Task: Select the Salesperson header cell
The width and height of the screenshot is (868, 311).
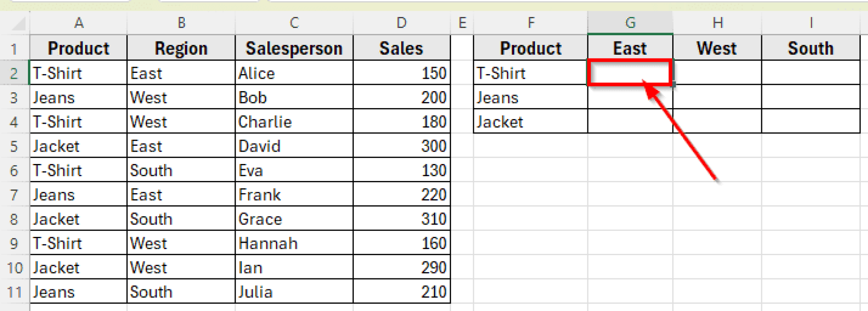Action: pos(294,48)
